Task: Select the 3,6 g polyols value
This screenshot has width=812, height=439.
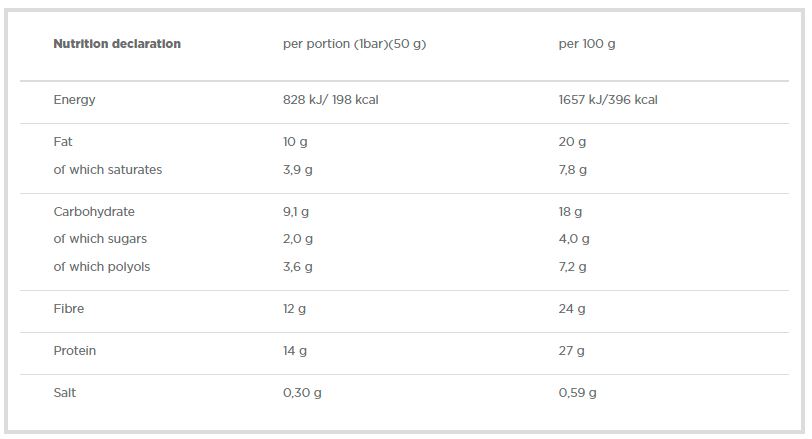Action: (298, 267)
